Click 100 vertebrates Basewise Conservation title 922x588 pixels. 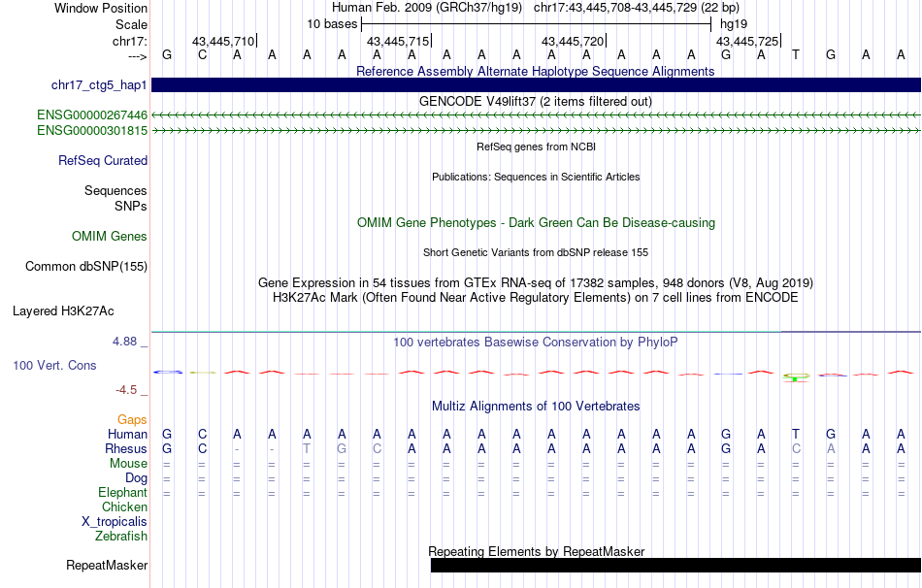coord(536,343)
